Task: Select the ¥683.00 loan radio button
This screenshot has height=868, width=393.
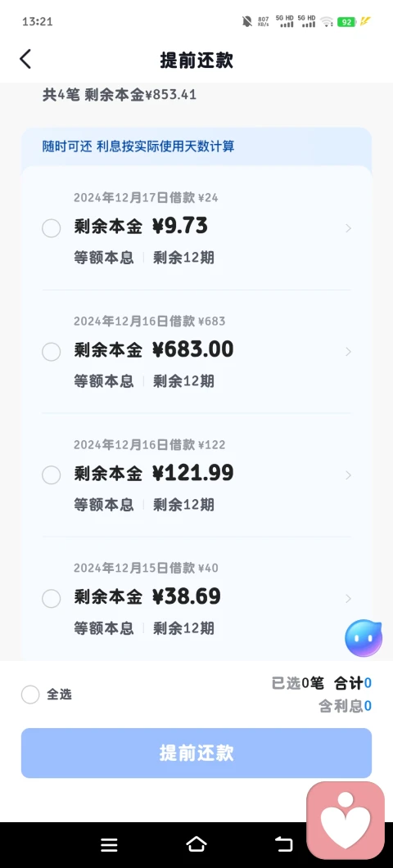Action: point(51,352)
